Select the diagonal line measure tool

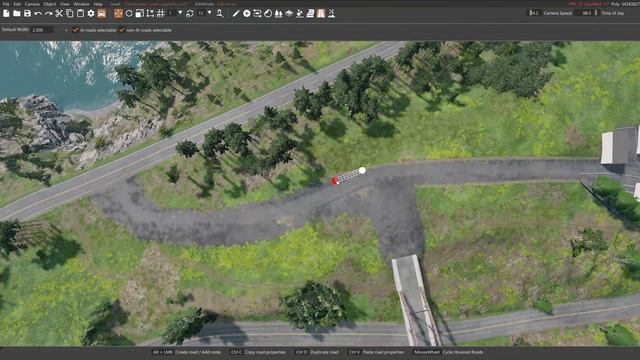tap(236, 13)
